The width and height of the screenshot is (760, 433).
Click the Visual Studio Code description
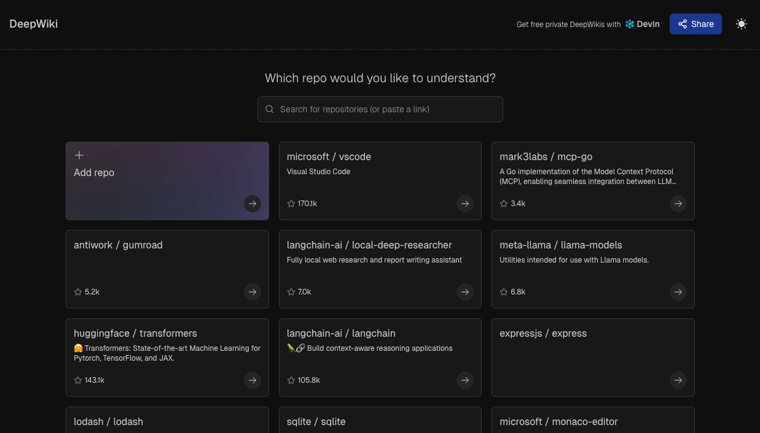(x=318, y=172)
